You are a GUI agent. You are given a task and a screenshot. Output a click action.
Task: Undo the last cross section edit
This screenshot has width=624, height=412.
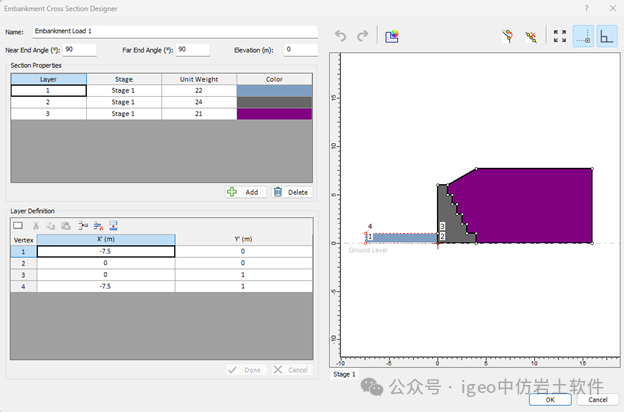[340, 36]
